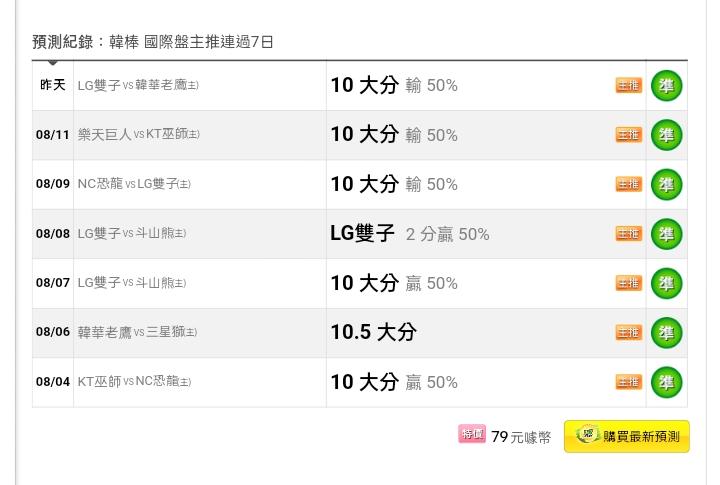
Task: Click the orange 主推 badge in 08/07 row
Action: pyautogui.click(x=629, y=283)
